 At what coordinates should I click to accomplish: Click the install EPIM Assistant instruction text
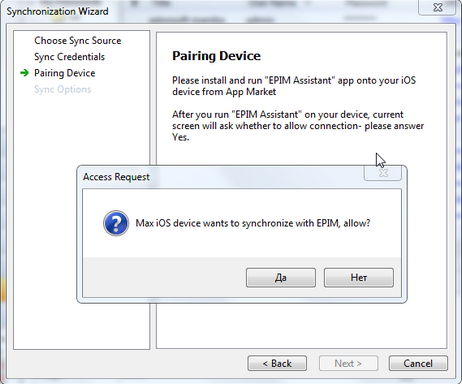[294, 86]
